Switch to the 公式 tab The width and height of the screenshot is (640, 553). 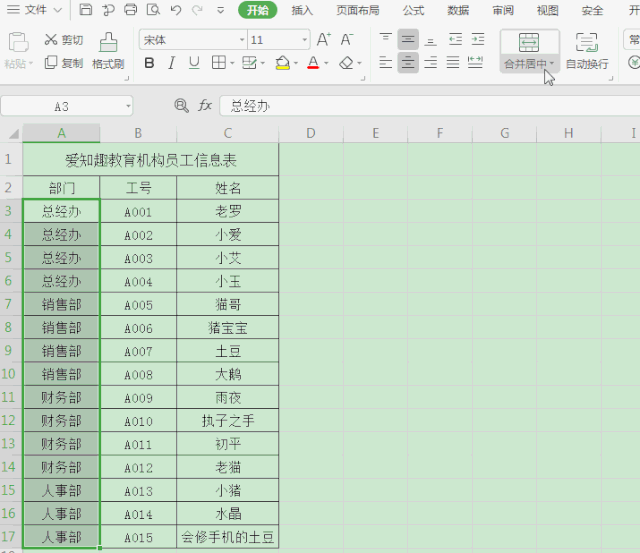click(x=413, y=10)
